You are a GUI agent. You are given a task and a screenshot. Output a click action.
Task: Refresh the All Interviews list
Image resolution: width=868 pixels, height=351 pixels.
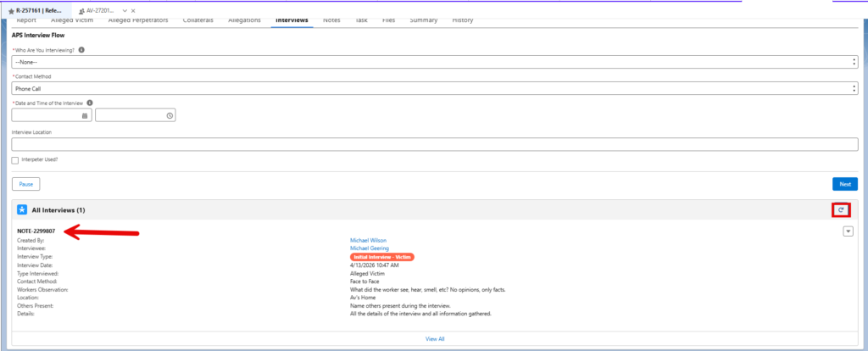pyautogui.click(x=841, y=209)
